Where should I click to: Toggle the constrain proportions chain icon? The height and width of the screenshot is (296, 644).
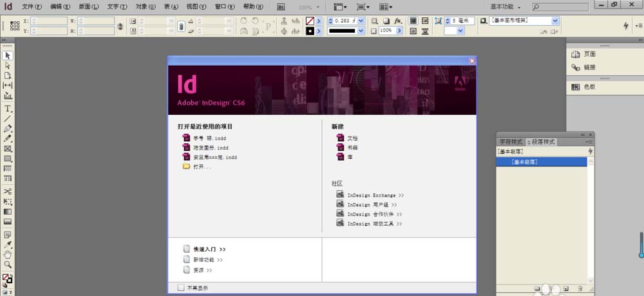point(181,26)
